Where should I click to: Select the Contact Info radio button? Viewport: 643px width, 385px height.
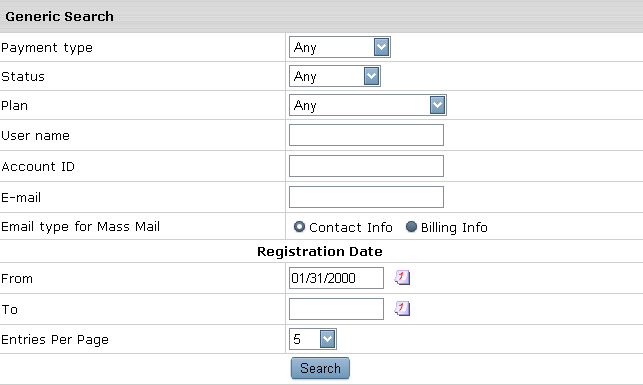[x=299, y=226]
